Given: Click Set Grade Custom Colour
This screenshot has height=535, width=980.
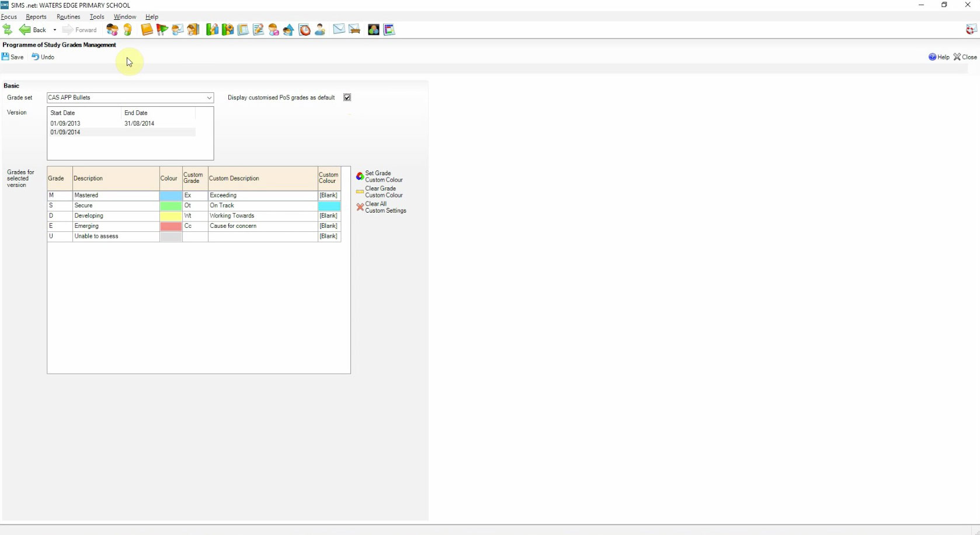Looking at the screenshot, I should [380, 176].
